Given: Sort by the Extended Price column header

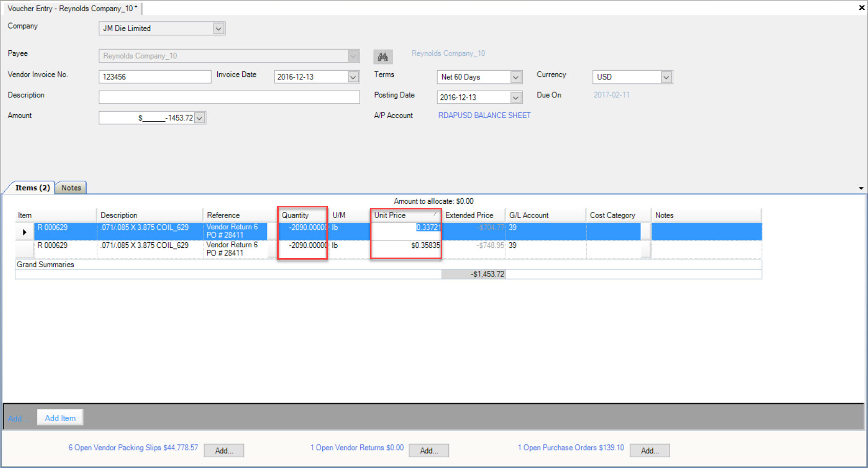Looking at the screenshot, I should point(473,215).
